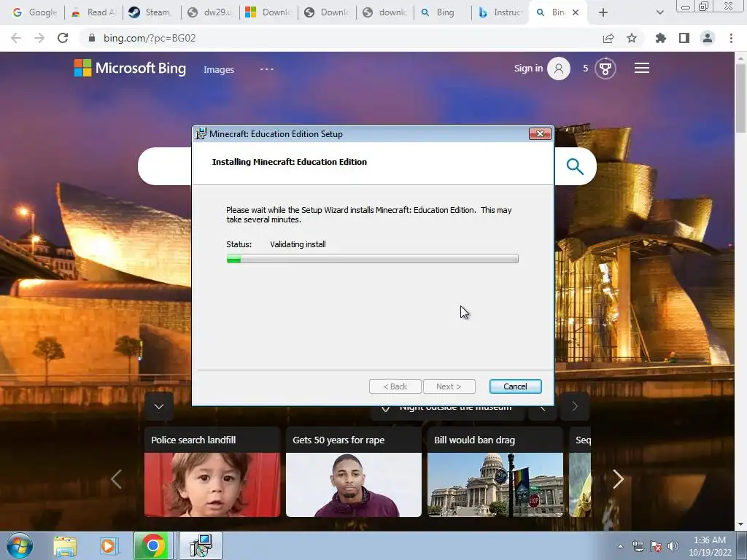This screenshot has height=560, width=747.
Task: Close the active Bing tab
Action: (x=576, y=12)
